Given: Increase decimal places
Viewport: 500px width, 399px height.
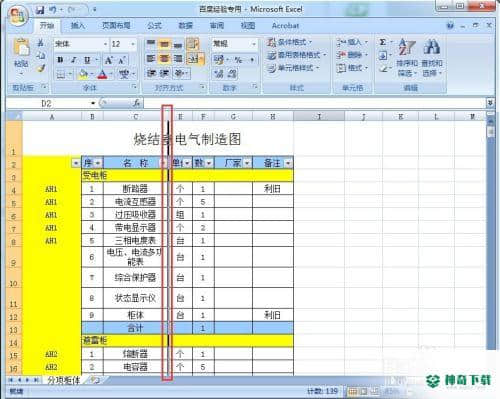Looking at the screenshot, I should [219, 73].
